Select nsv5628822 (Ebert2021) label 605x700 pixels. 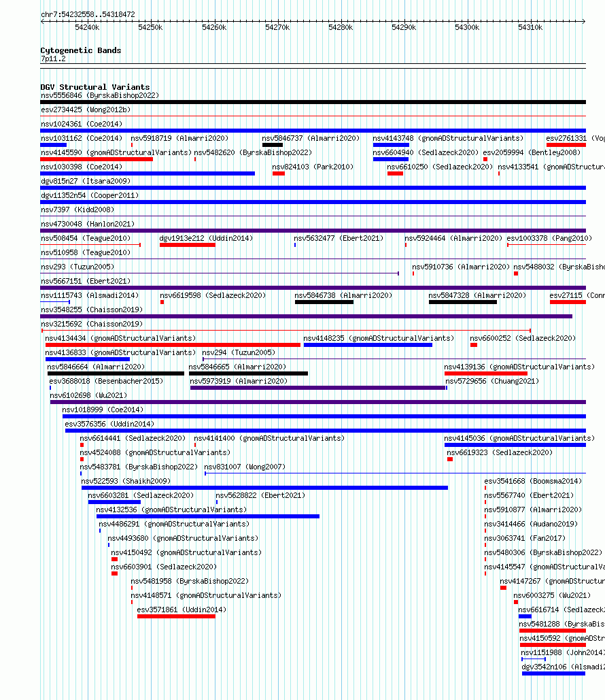[x=260, y=495]
